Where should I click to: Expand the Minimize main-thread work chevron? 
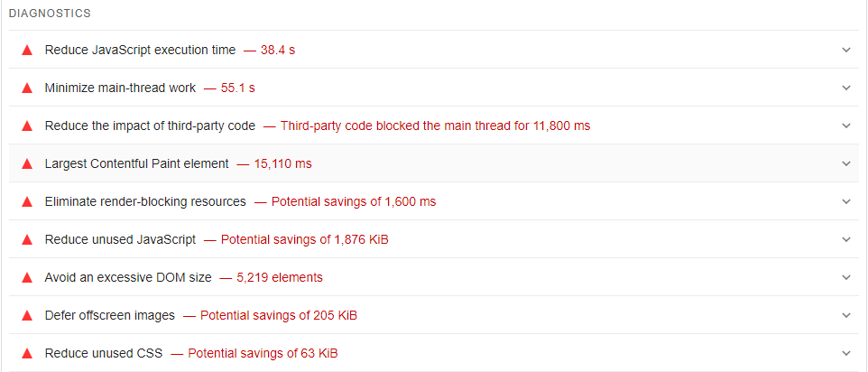845,88
